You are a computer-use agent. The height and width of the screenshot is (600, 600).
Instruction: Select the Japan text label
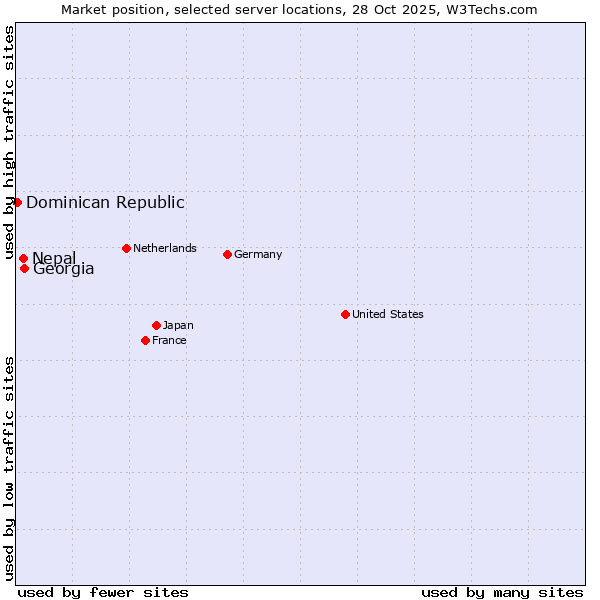coord(178,325)
